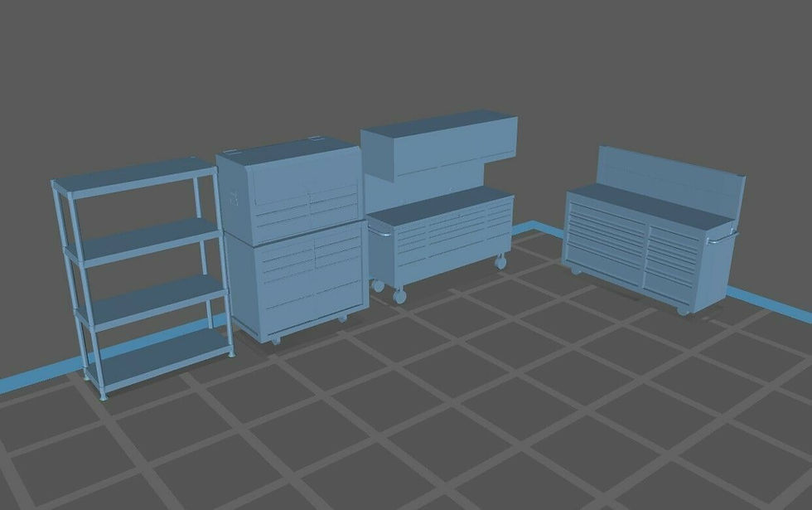
Task: Select the middle rolling workbench with side handle
Action: tap(439, 243)
